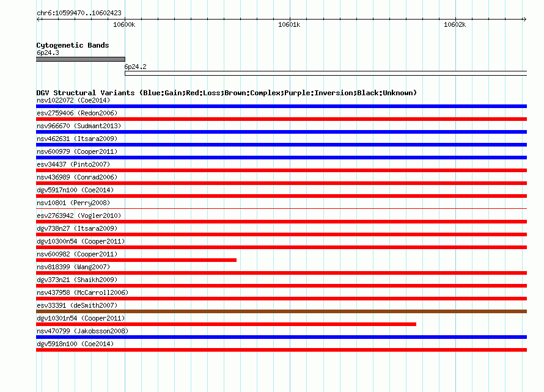Image resolution: width=544 pixels, height=392 pixels.
Task: Click the 10601k ruler tick label
Action: coord(289,24)
